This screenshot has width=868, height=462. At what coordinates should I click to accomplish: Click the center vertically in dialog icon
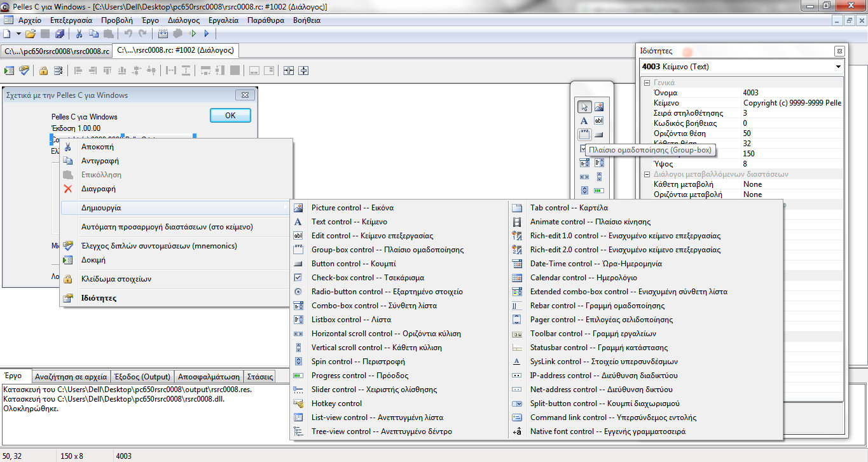(x=303, y=71)
